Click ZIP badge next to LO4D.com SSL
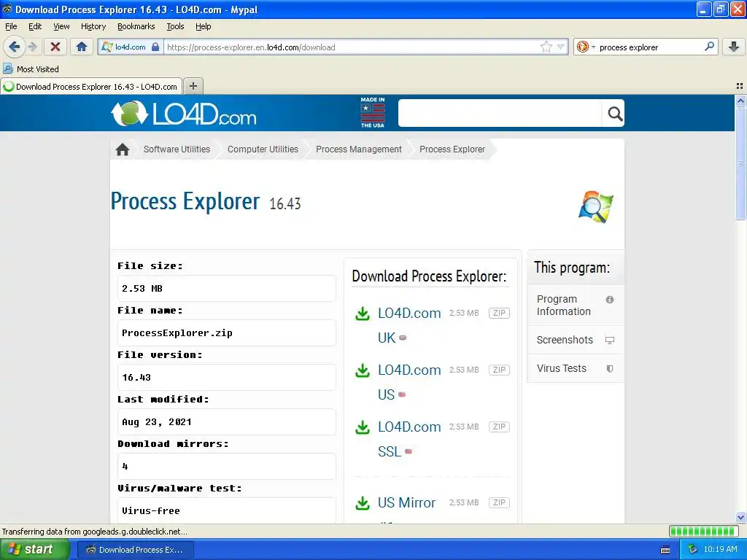The height and width of the screenshot is (560, 747). tap(499, 427)
